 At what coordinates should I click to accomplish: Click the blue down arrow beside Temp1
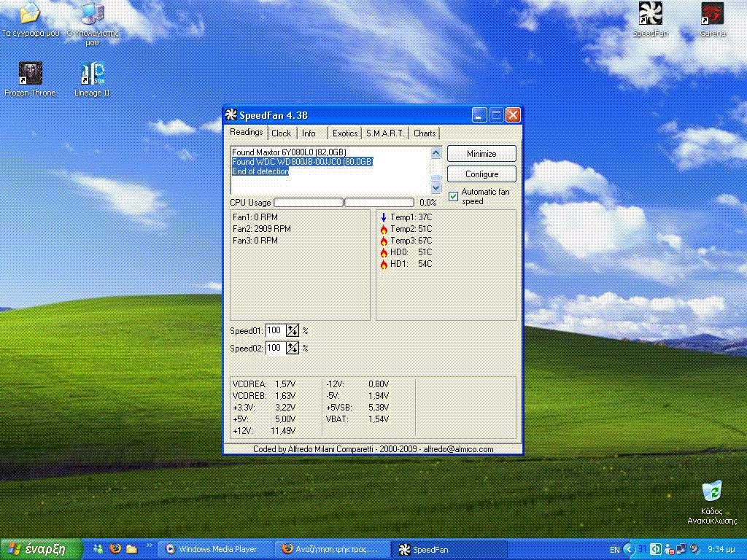(384, 217)
